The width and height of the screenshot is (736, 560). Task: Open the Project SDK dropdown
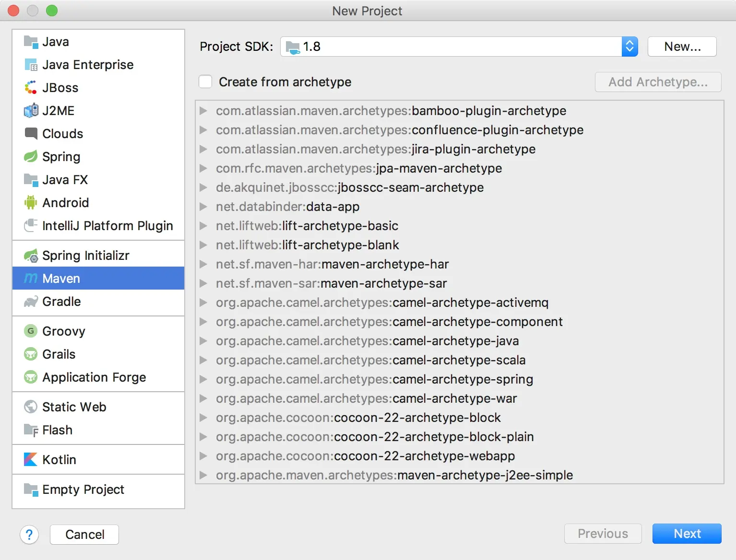click(629, 47)
